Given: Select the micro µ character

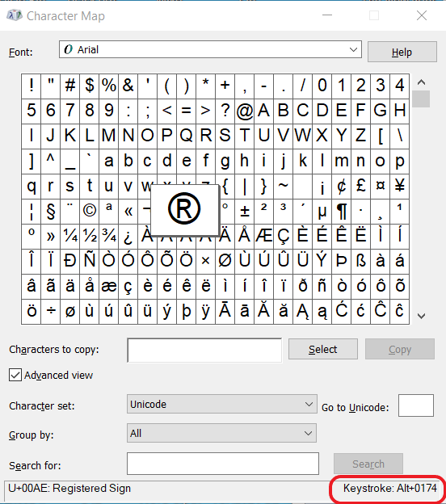Looking at the screenshot, I should 322,211.
